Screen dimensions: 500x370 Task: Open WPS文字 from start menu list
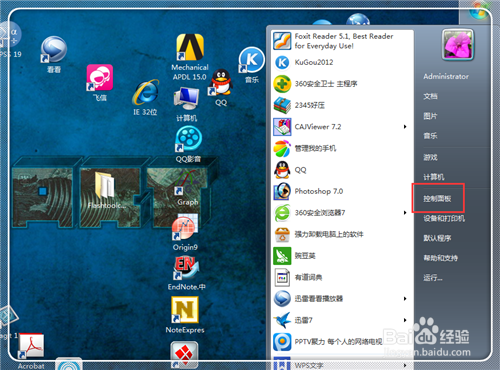point(342,363)
